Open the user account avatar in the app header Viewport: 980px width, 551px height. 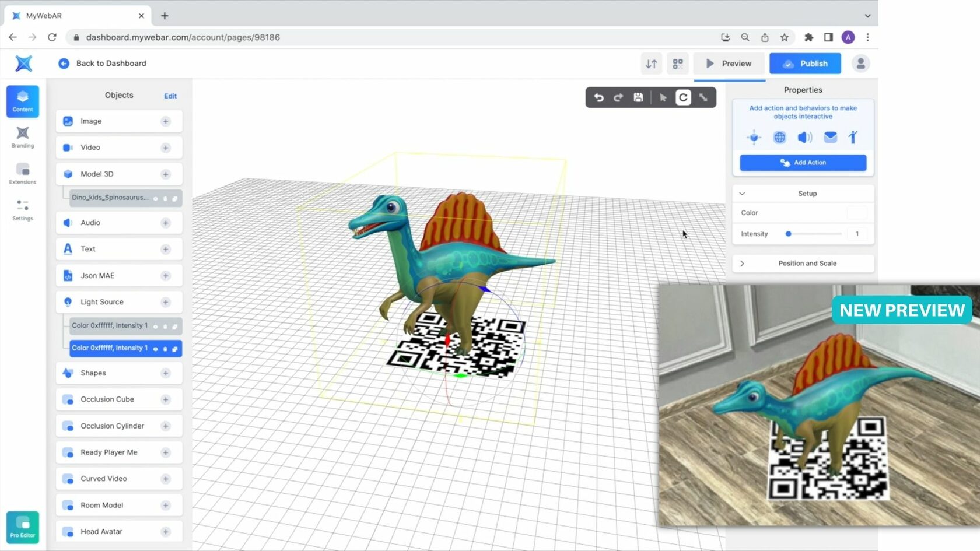[x=860, y=64]
